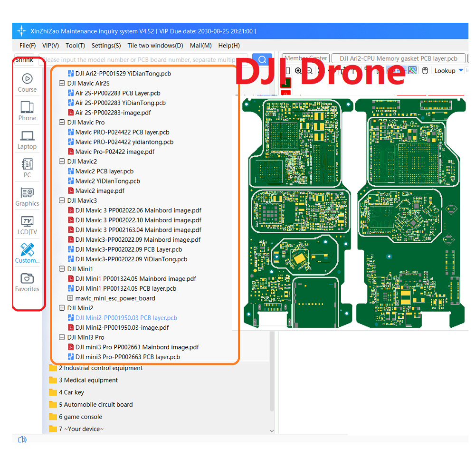Viewport: 475px width, 476px height.
Task: Collapse the DJI Mini1 node
Action: (x=62, y=269)
